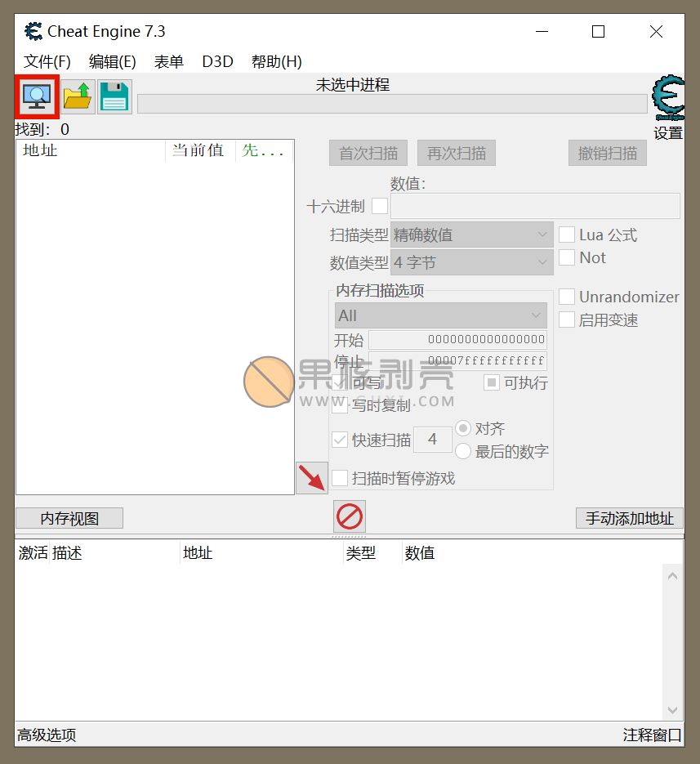The image size is (700, 764).
Task: Toggle the 十六进制 hex checkbox
Action: (x=380, y=206)
